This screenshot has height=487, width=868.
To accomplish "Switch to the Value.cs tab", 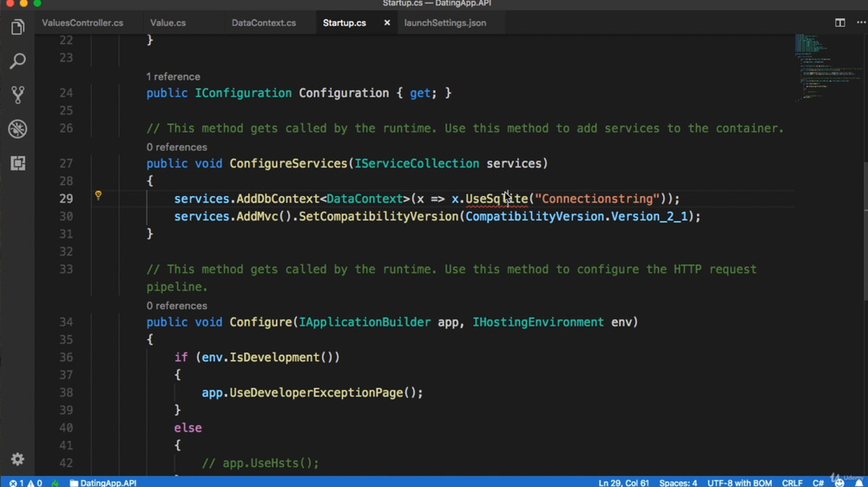I will [168, 23].
